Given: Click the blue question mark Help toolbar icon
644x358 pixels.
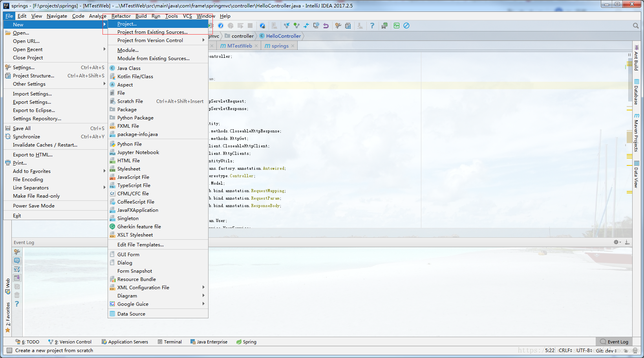Looking at the screenshot, I should click(x=372, y=26).
